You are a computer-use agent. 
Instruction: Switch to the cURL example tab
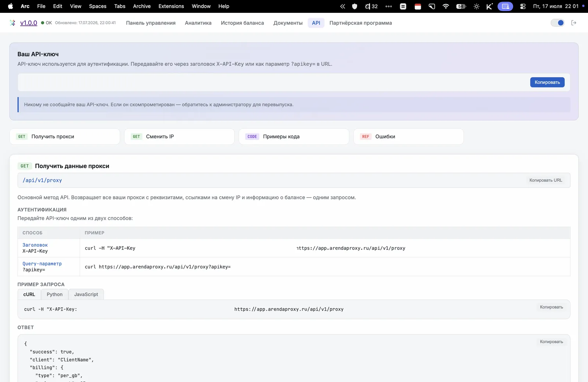tap(29, 294)
